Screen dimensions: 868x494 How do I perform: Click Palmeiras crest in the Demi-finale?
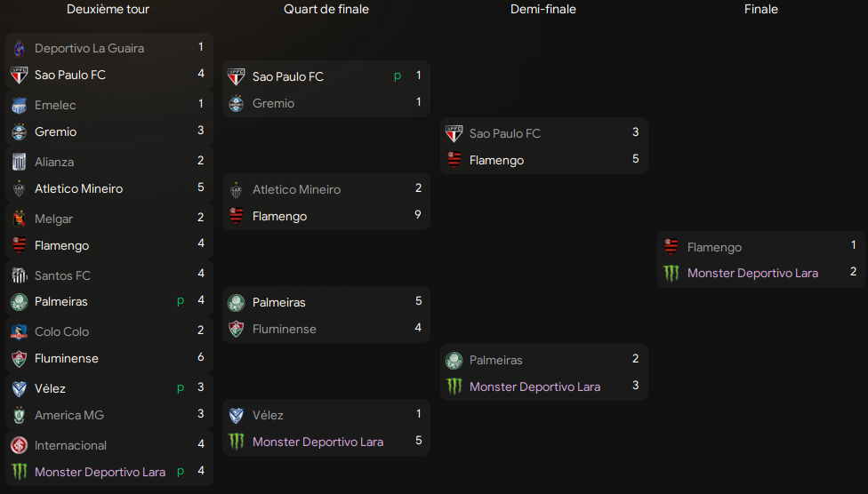(454, 360)
